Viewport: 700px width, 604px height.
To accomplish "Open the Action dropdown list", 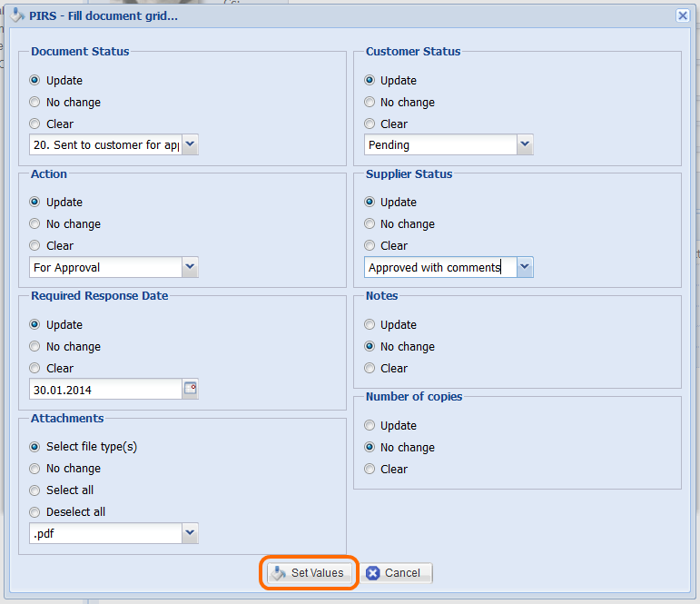I will [x=190, y=267].
